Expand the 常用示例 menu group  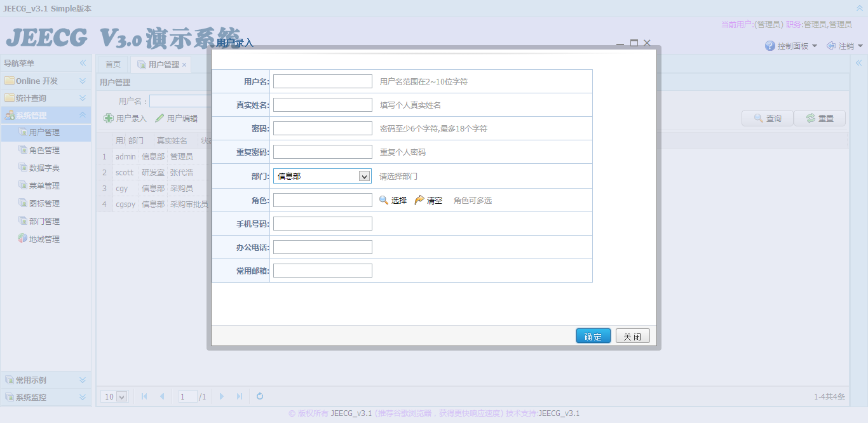(x=46, y=380)
